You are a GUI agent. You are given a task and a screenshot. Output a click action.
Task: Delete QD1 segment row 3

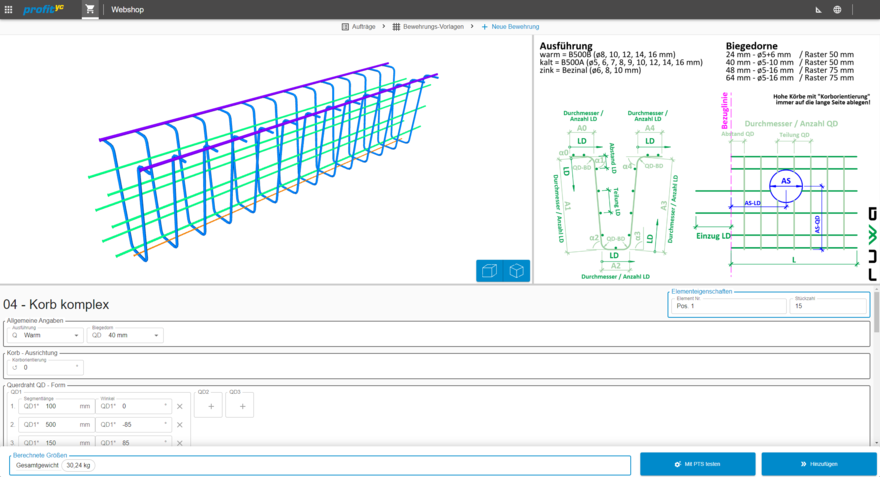[180, 443]
